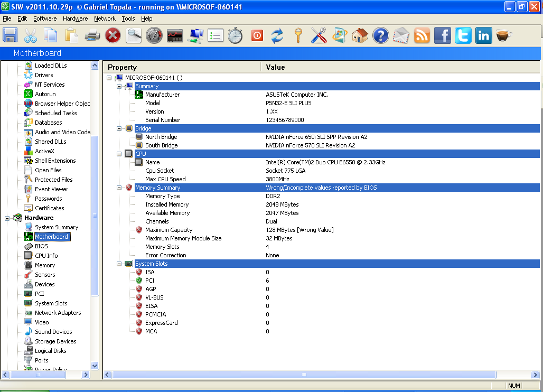The image size is (543, 392).
Task: Open the magnifier Find toolbar icon
Action: coord(134,35)
